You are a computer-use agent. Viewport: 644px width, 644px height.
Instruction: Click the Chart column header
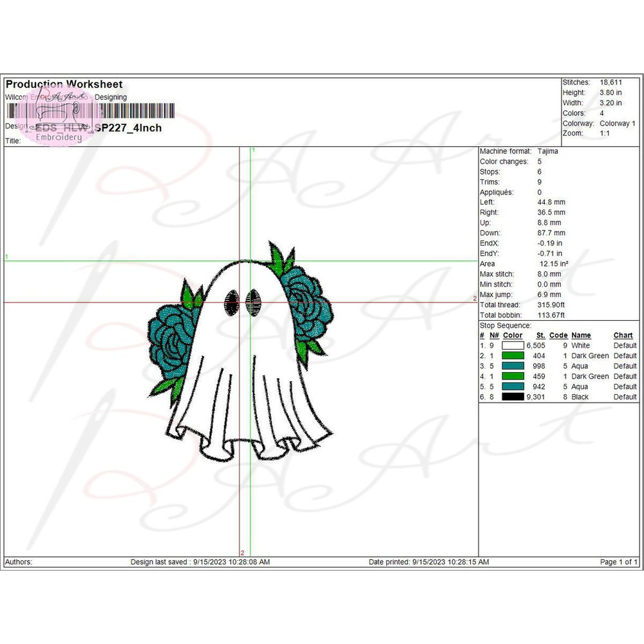pyautogui.click(x=623, y=336)
